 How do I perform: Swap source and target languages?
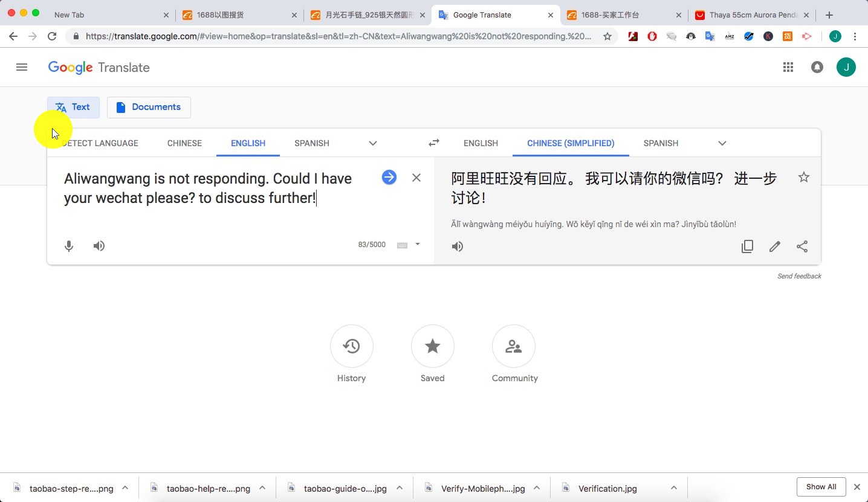click(x=434, y=143)
